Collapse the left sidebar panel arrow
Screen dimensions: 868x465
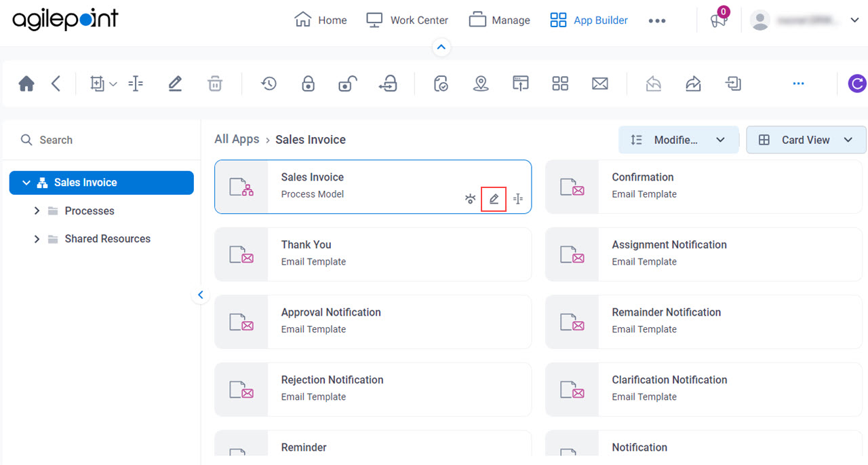(x=200, y=295)
